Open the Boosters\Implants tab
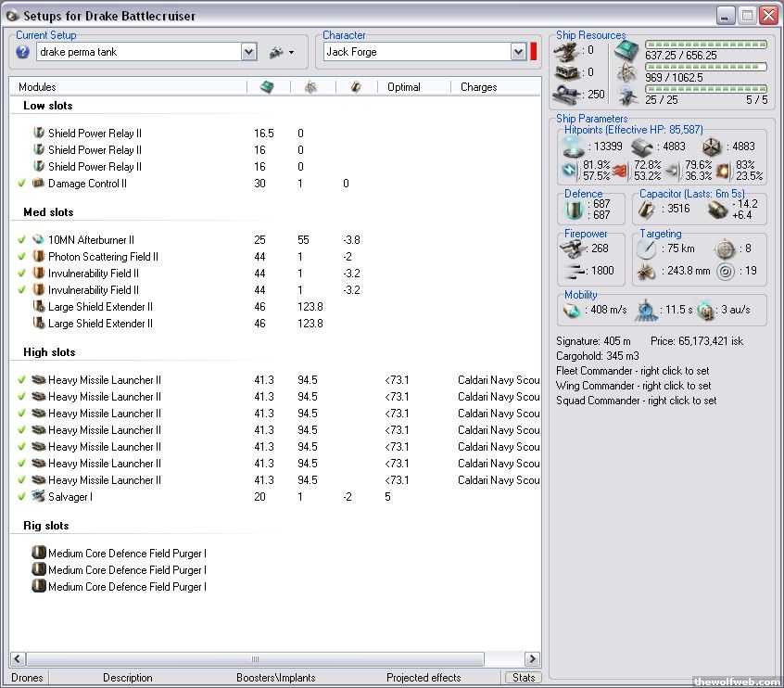The height and width of the screenshot is (688, 784). [x=275, y=678]
